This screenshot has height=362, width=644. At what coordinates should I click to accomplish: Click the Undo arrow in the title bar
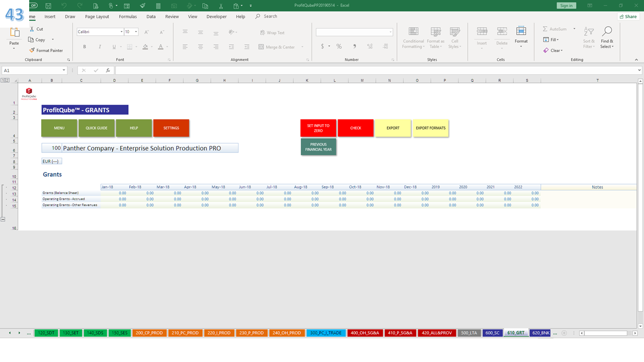pyautogui.click(x=64, y=6)
